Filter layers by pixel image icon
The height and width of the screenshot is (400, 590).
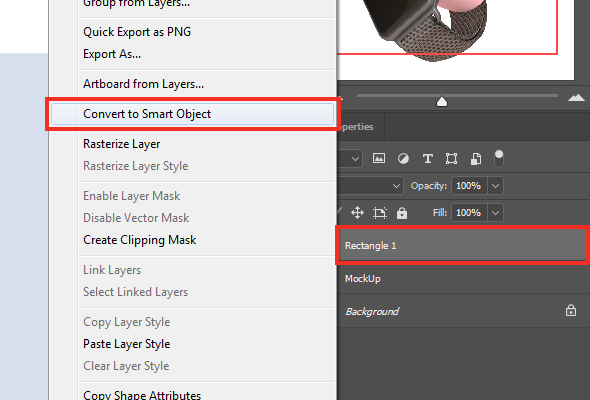379,158
